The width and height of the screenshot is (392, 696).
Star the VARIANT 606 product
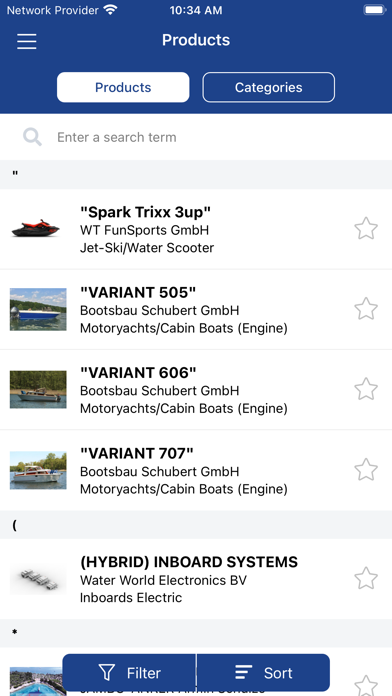click(x=366, y=389)
